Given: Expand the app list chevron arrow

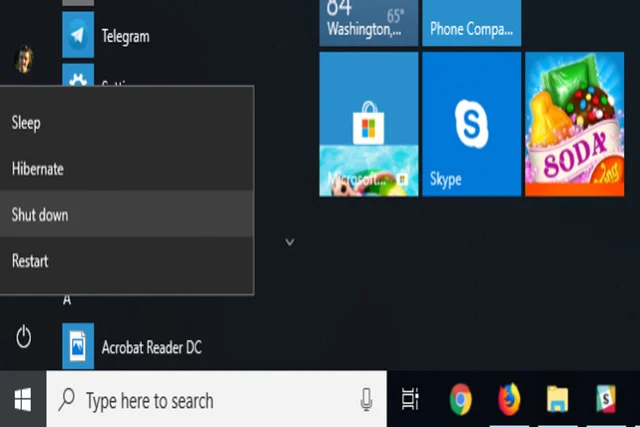Looking at the screenshot, I should [x=289, y=242].
